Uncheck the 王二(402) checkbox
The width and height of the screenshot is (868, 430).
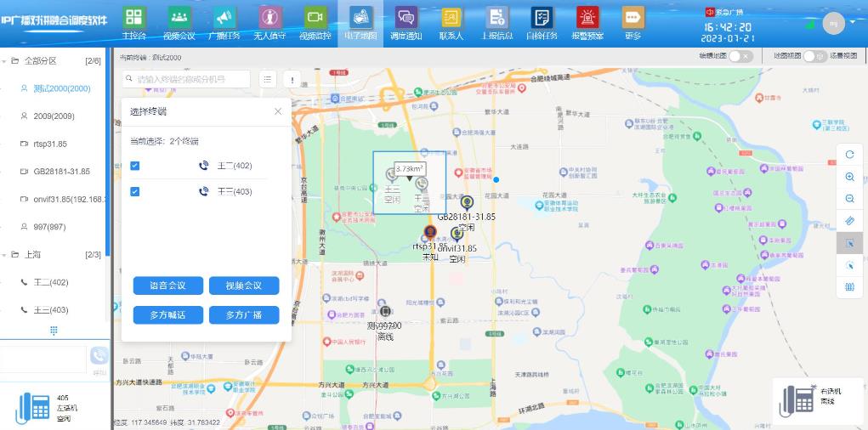pos(134,166)
